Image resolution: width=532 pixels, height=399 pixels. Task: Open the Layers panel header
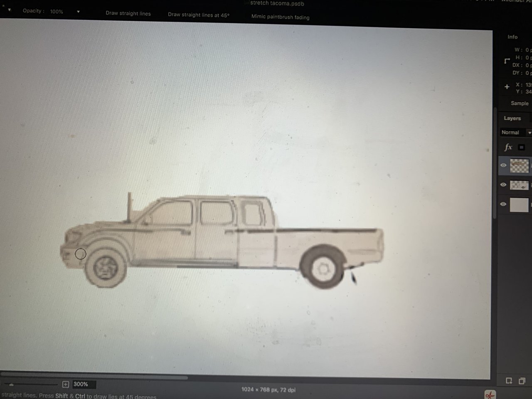[x=512, y=118]
